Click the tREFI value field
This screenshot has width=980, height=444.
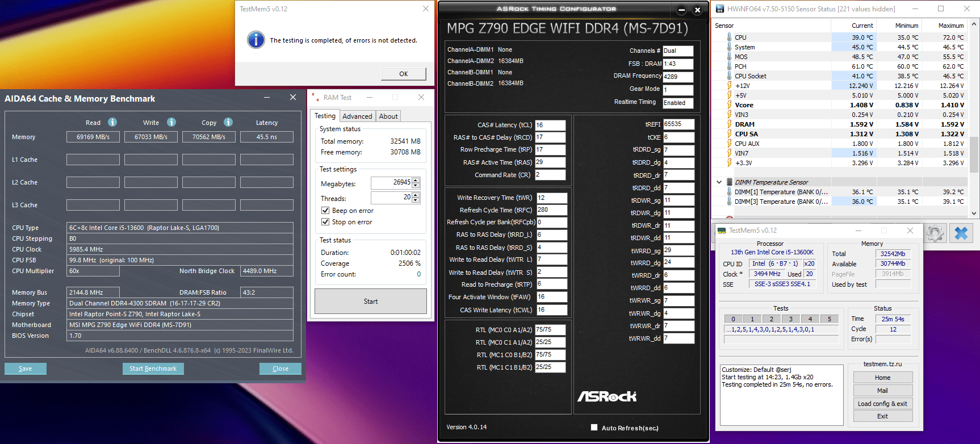tap(679, 124)
